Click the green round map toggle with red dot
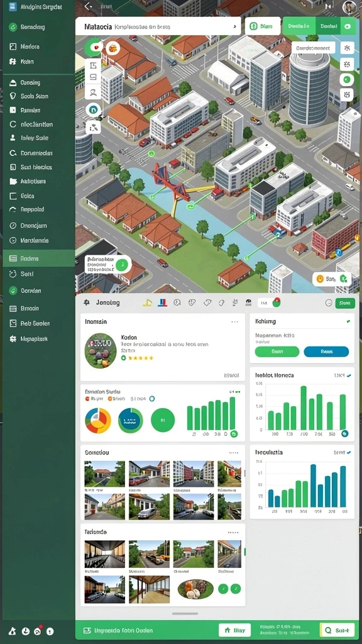The image size is (362, 644). 94,47
